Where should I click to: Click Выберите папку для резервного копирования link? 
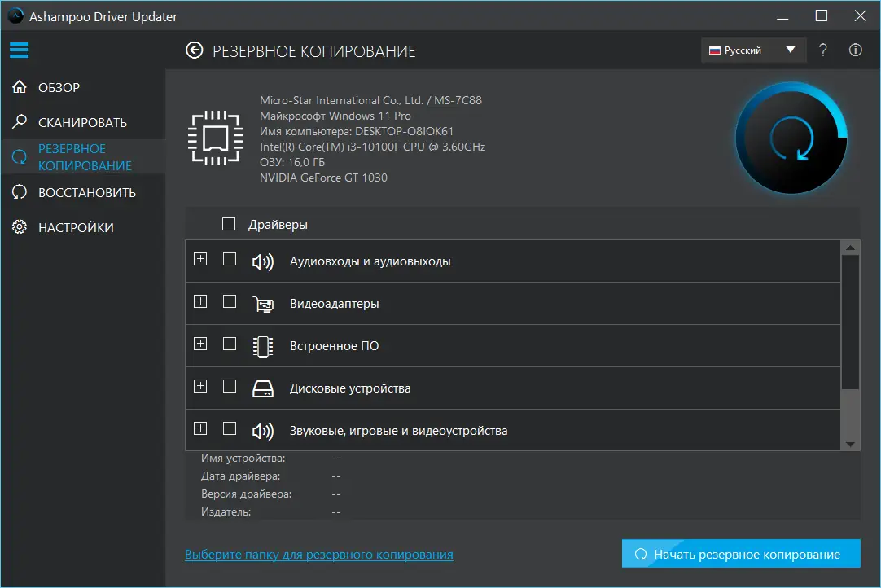(319, 555)
